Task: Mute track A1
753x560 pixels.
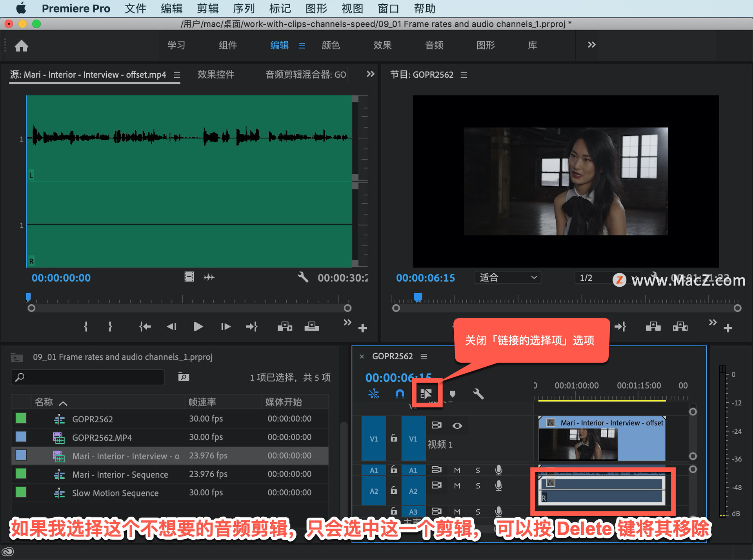Action: click(x=457, y=470)
